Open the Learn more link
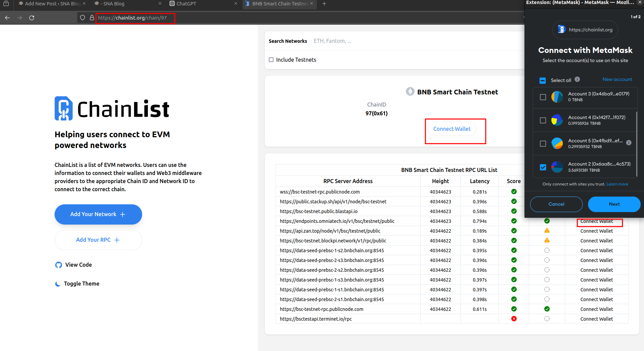 click(x=617, y=184)
